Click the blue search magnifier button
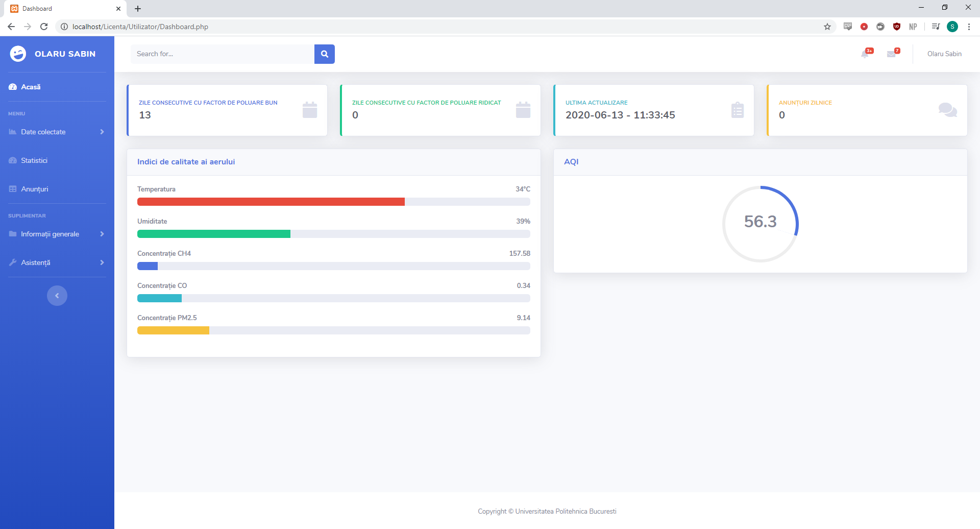The width and height of the screenshot is (980, 529). [x=324, y=54]
